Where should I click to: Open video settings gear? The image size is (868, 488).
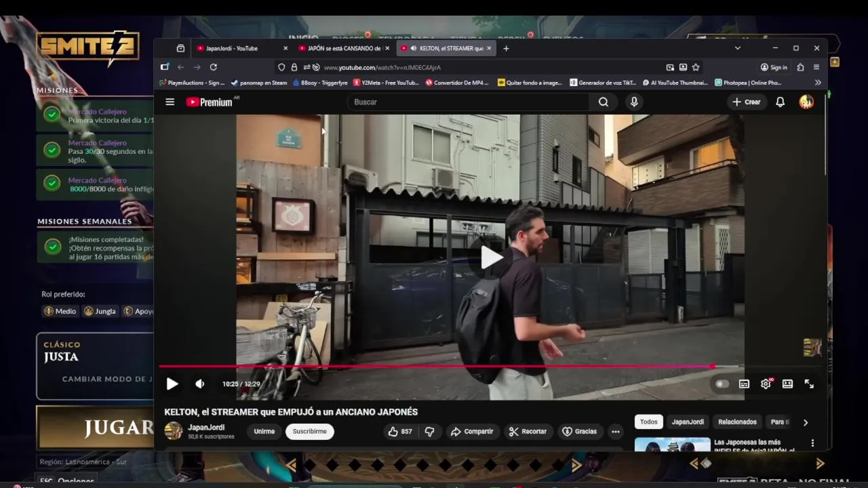(766, 384)
